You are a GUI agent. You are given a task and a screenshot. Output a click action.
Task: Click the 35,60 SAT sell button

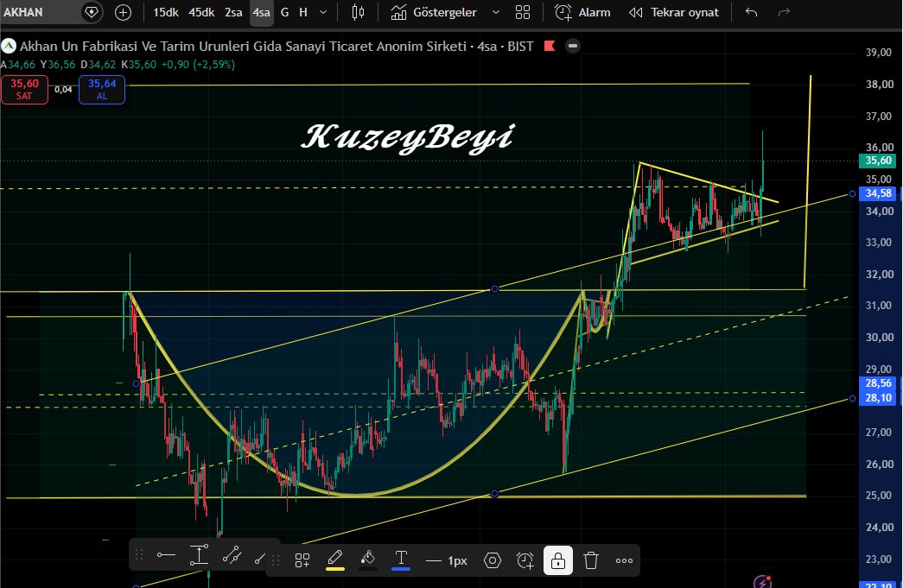[24, 90]
